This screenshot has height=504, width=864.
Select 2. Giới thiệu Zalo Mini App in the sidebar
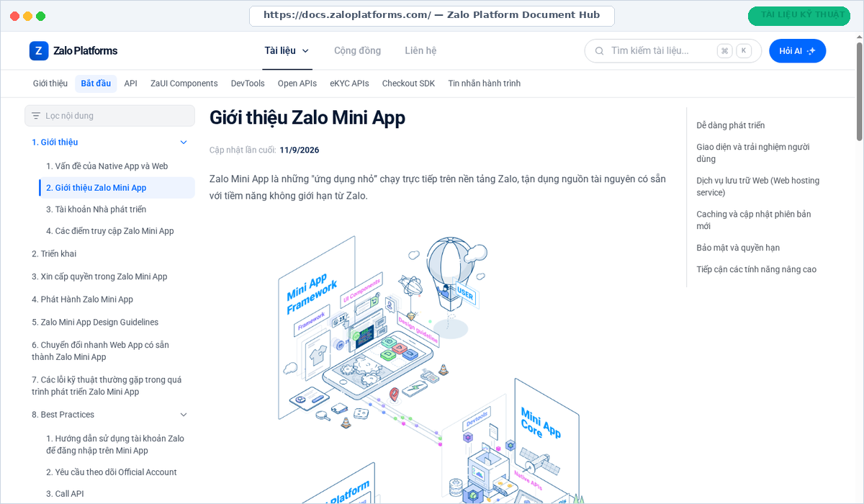pyautogui.click(x=117, y=188)
